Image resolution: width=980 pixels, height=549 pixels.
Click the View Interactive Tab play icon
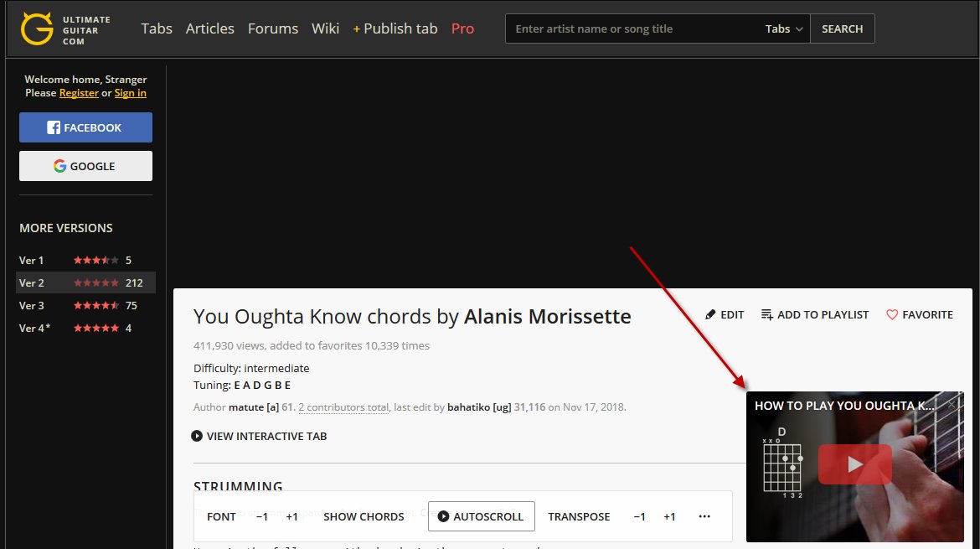(198, 436)
